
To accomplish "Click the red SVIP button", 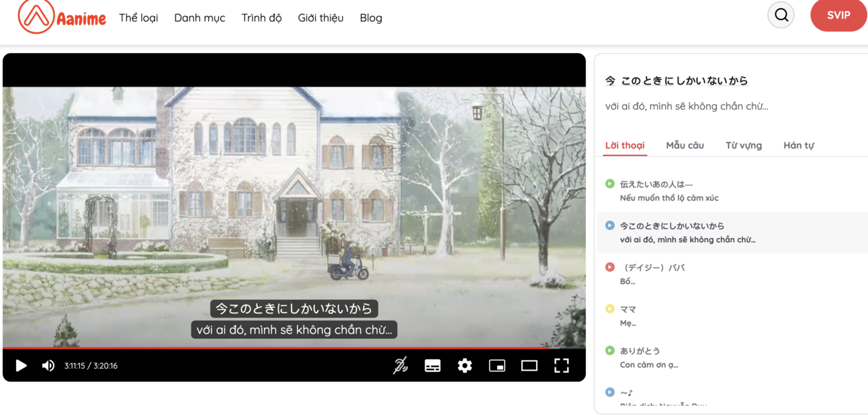I will [838, 15].
